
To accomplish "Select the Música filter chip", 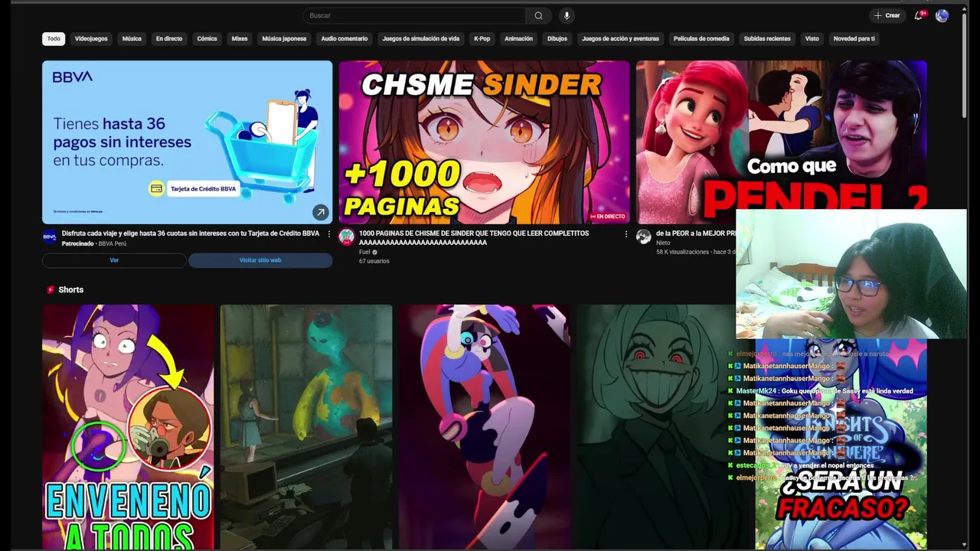I will pyautogui.click(x=132, y=38).
